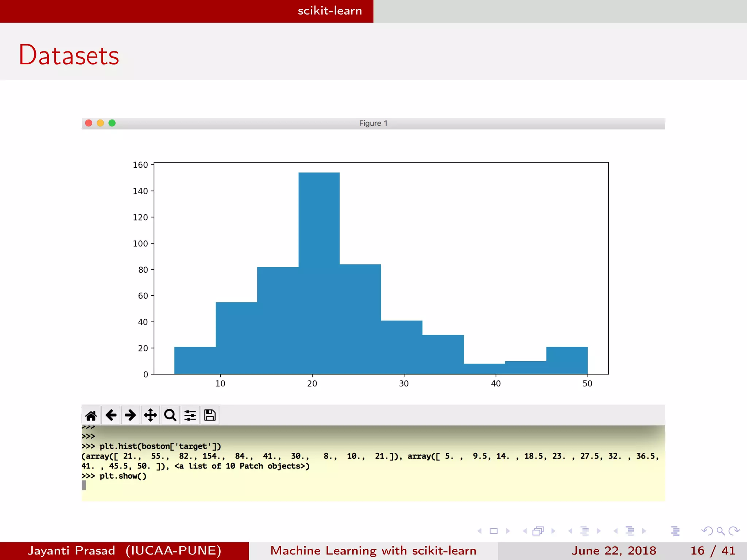
Task: Click the red close button of Figure 1
Action: [x=89, y=123]
